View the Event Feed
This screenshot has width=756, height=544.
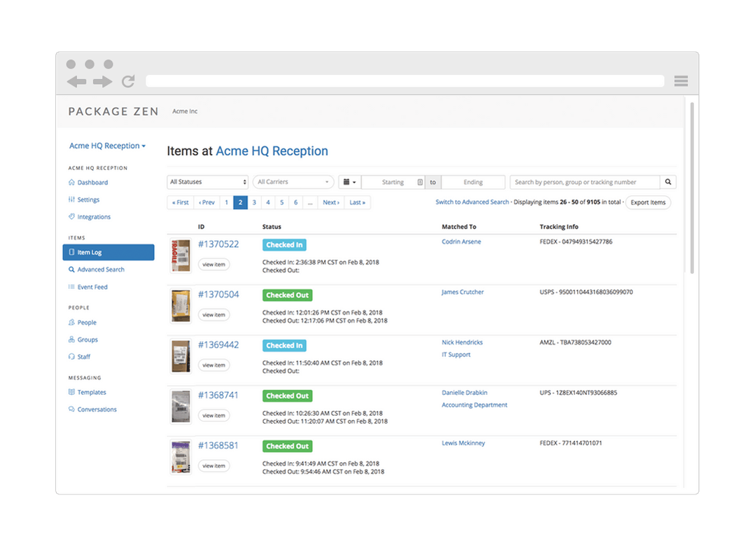[92, 286]
